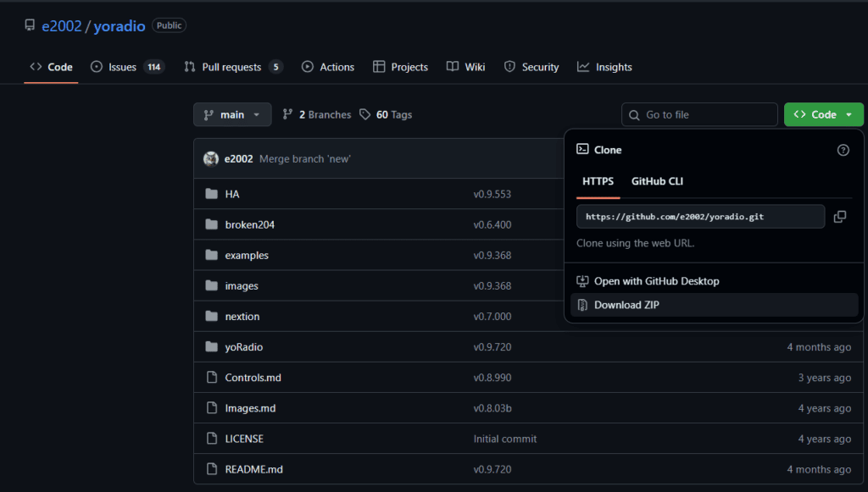Click the README.md file icon
Screen dimensions: 868x492
211,469
